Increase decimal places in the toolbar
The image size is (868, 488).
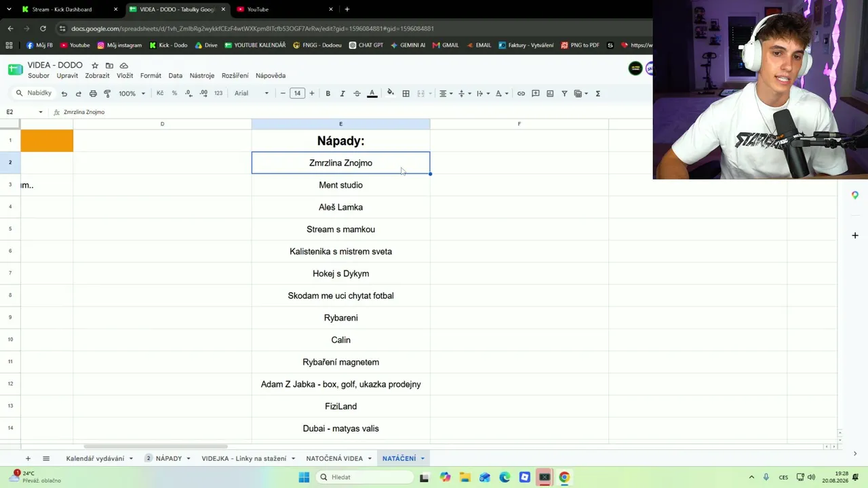[203, 94]
